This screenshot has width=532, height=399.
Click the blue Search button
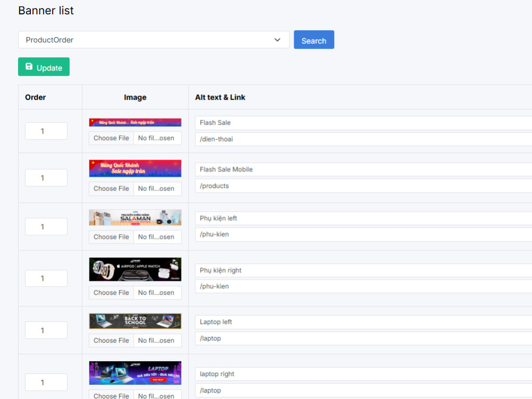point(314,40)
